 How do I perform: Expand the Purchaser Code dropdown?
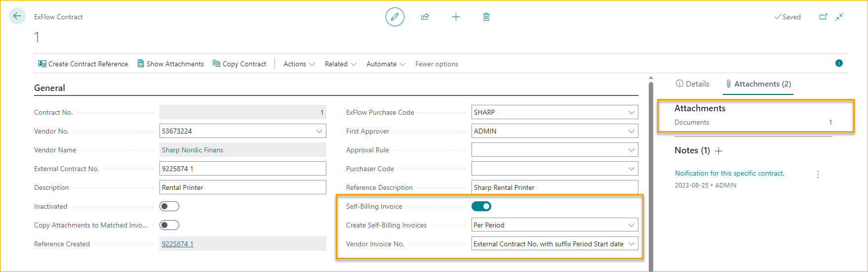[631, 169]
